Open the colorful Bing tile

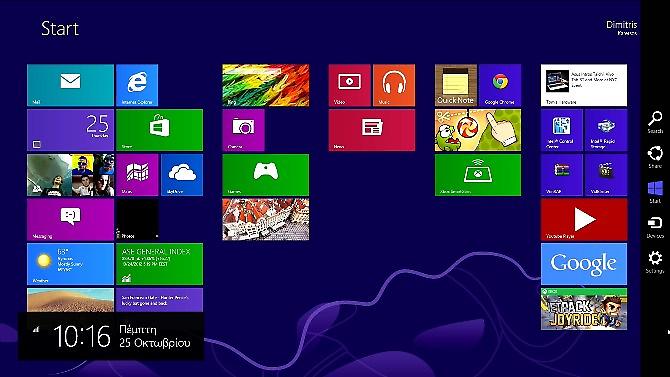point(266,85)
